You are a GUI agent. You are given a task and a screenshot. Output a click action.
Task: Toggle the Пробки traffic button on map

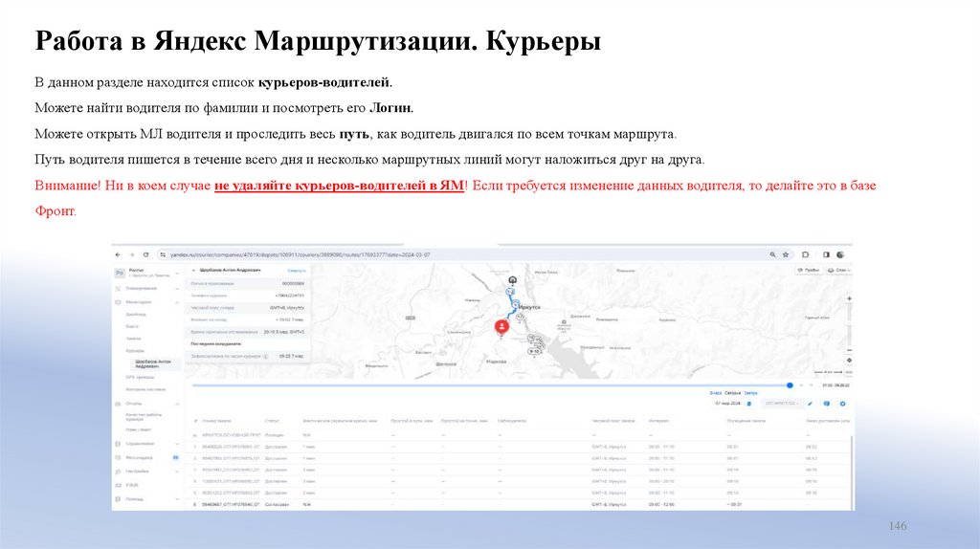[808, 270]
